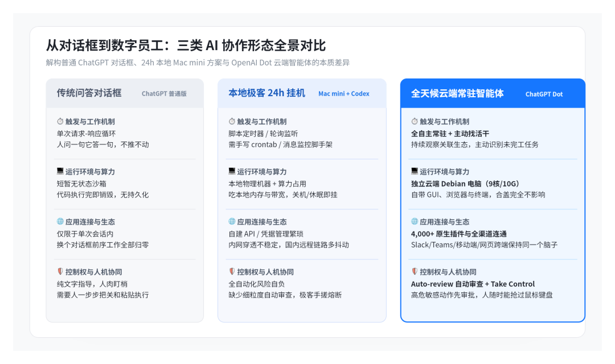Click 单次请求-响应循环 text
615x364 pixels.
87,134
